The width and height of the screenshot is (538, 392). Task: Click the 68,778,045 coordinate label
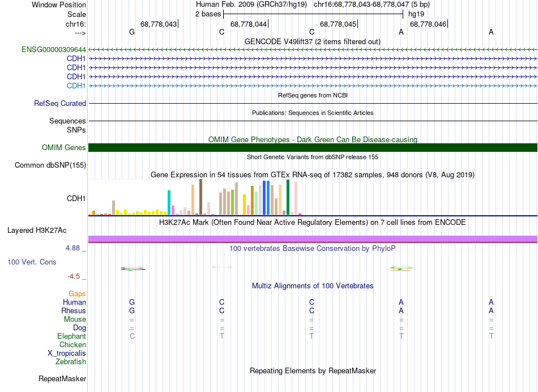(338, 24)
